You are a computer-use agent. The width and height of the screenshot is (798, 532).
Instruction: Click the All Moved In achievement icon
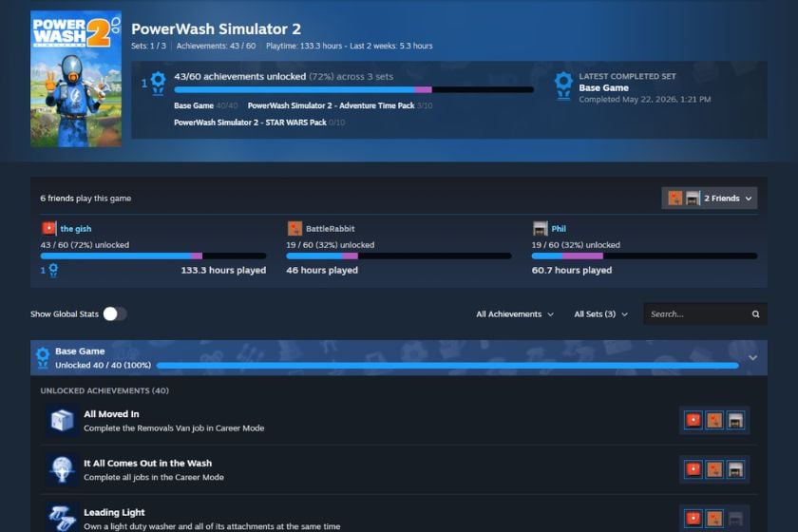[62, 421]
